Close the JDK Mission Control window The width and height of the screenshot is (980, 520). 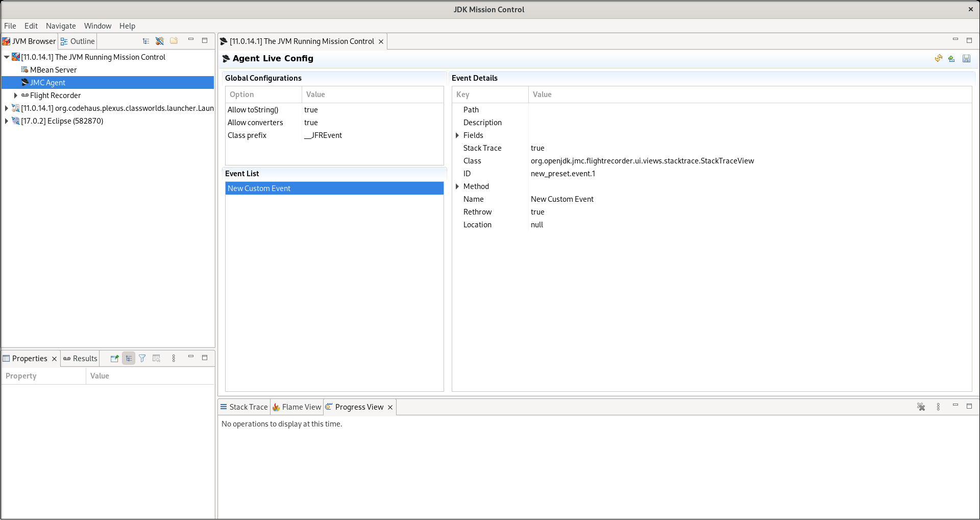tap(970, 9)
